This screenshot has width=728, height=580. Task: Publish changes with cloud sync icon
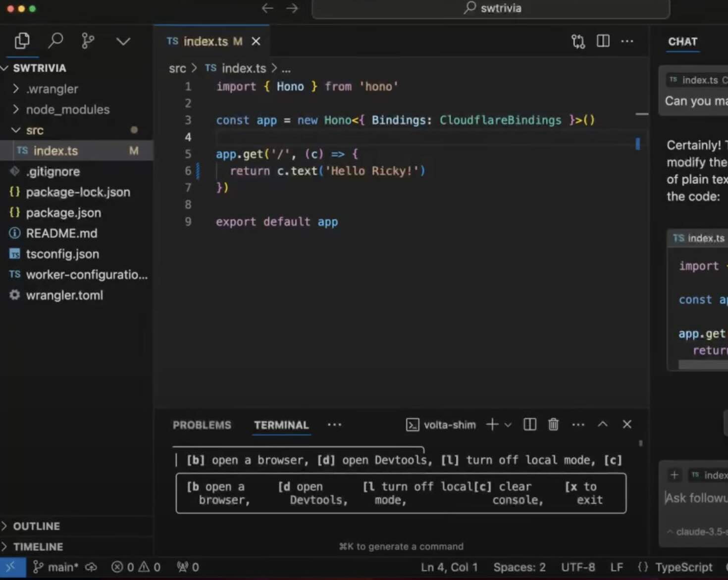(91, 567)
